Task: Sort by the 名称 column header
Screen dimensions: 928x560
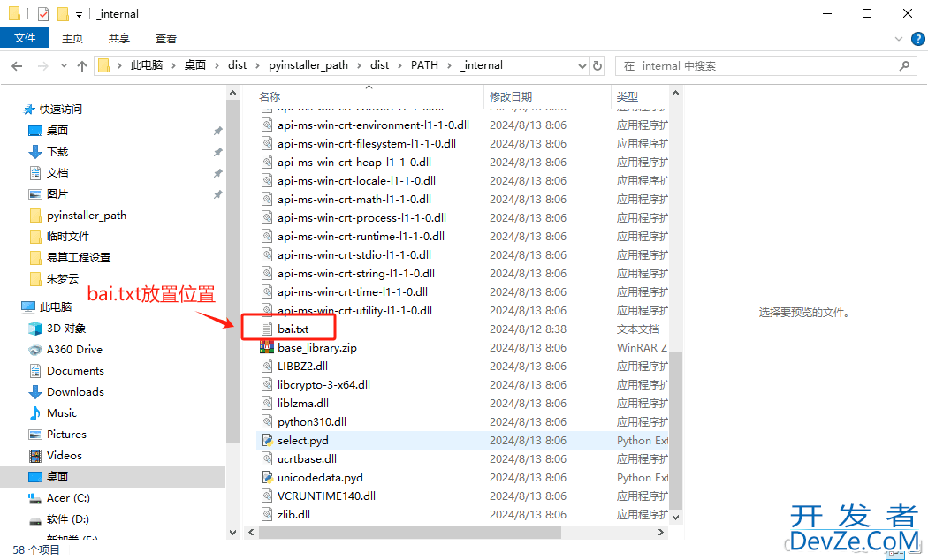Action: click(x=270, y=96)
